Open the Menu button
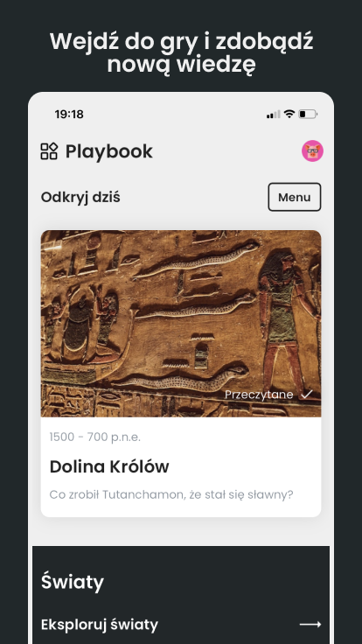This screenshot has height=644, width=362. click(295, 197)
